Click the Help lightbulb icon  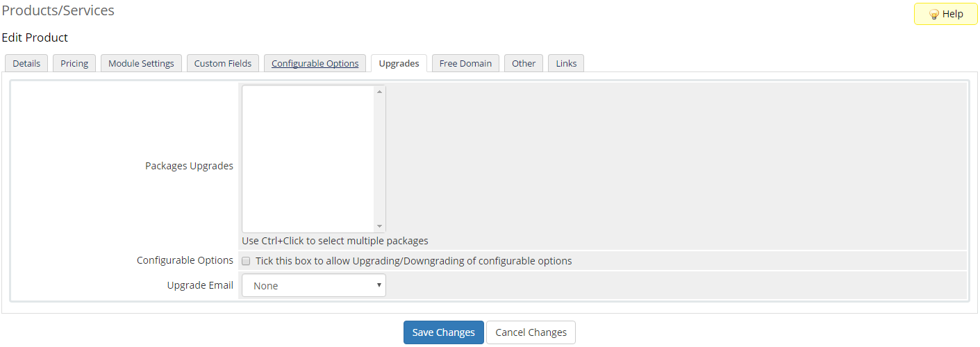pyautogui.click(x=933, y=15)
